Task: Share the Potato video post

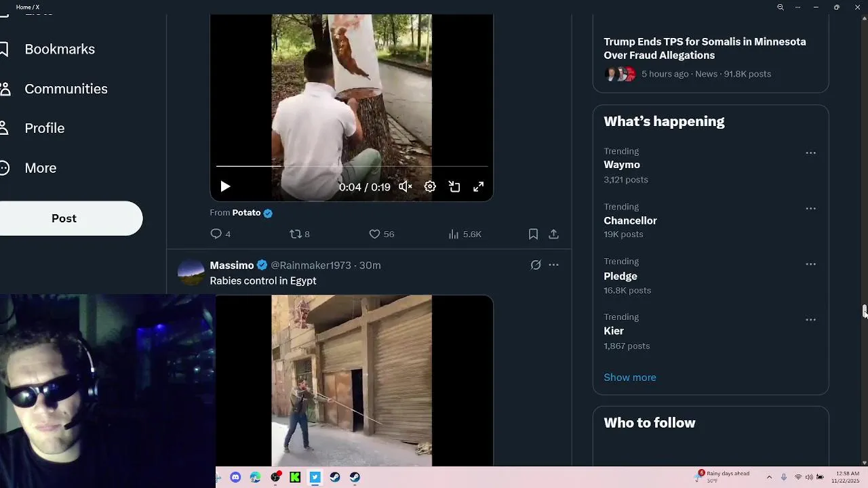Action: pos(553,234)
